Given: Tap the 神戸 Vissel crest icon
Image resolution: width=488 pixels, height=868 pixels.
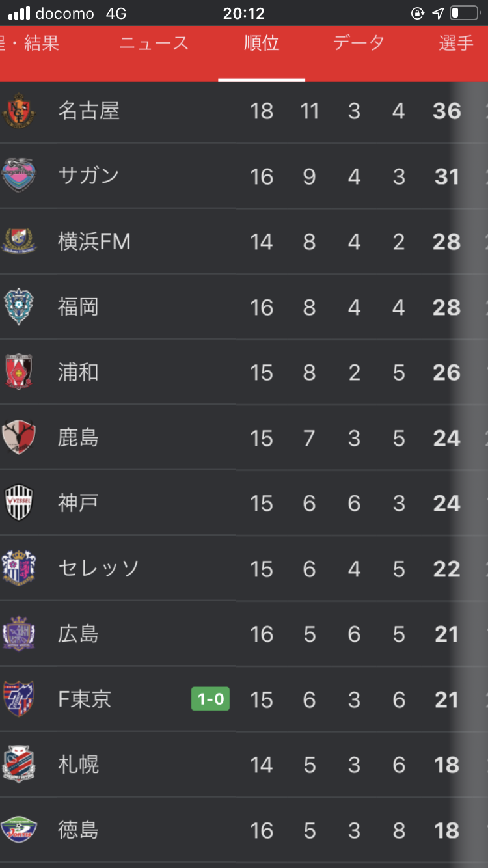Looking at the screenshot, I should (18, 503).
